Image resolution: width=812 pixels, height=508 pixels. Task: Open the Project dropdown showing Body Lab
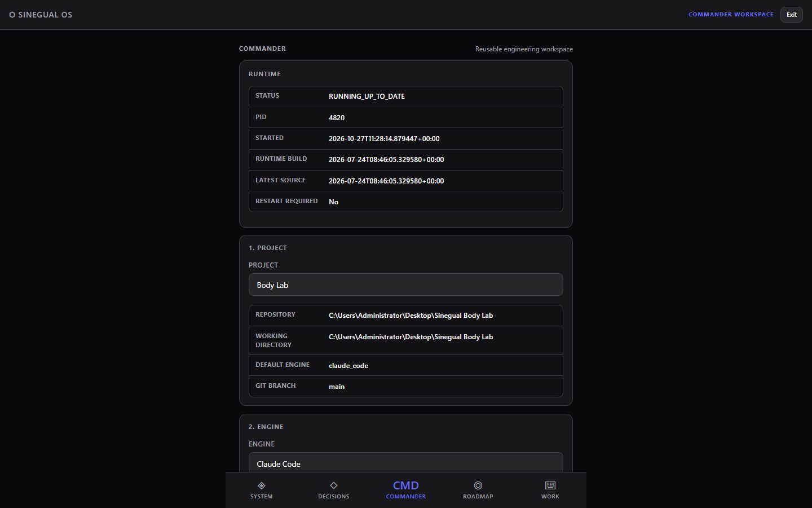[406, 284]
